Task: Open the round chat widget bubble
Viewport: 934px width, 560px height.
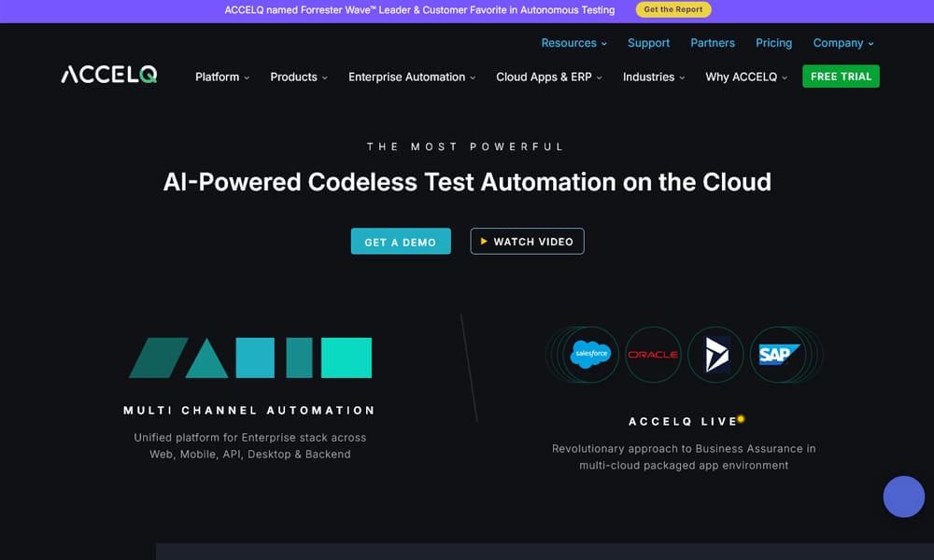Action: (903, 497)
